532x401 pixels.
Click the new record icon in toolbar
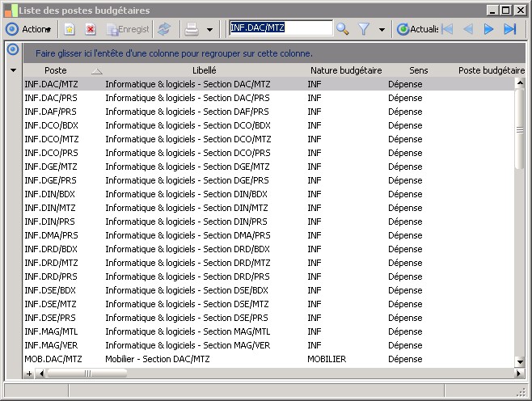70,29
